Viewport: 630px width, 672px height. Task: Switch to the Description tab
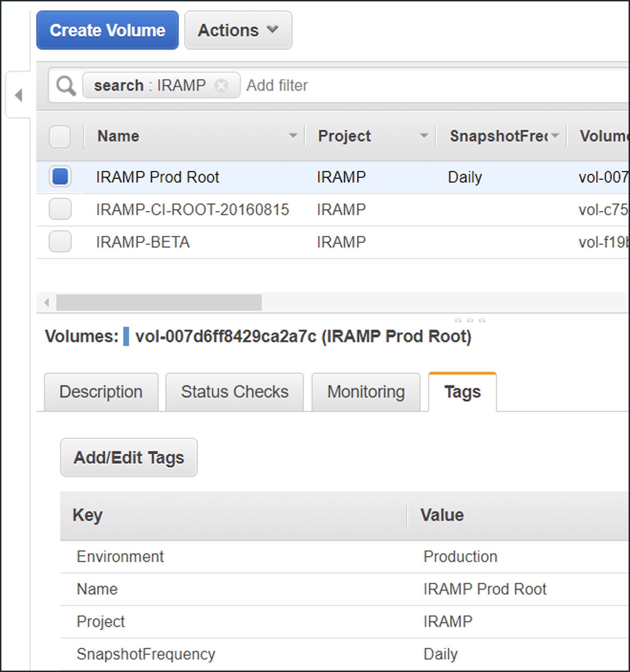point(101,392)
